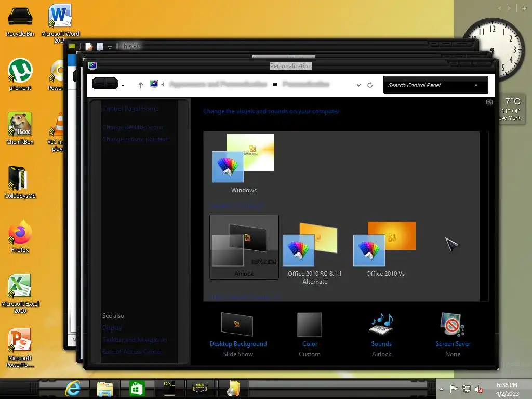Image resolution: width=532 pixels, height=399 pixels.
Task: Select the Airlock theme
Action: click(x=244, y=247)
